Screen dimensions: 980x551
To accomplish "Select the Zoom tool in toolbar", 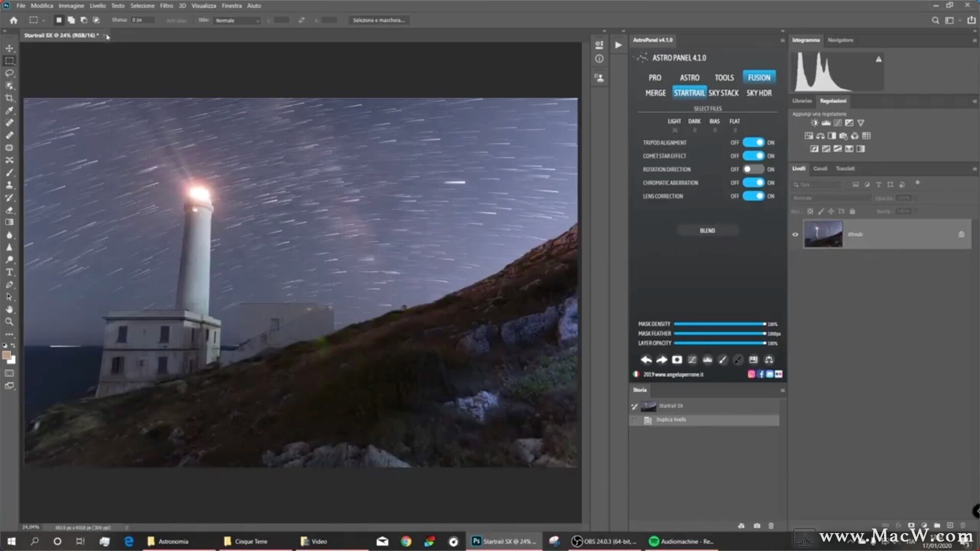I will (x=9, y=321).
